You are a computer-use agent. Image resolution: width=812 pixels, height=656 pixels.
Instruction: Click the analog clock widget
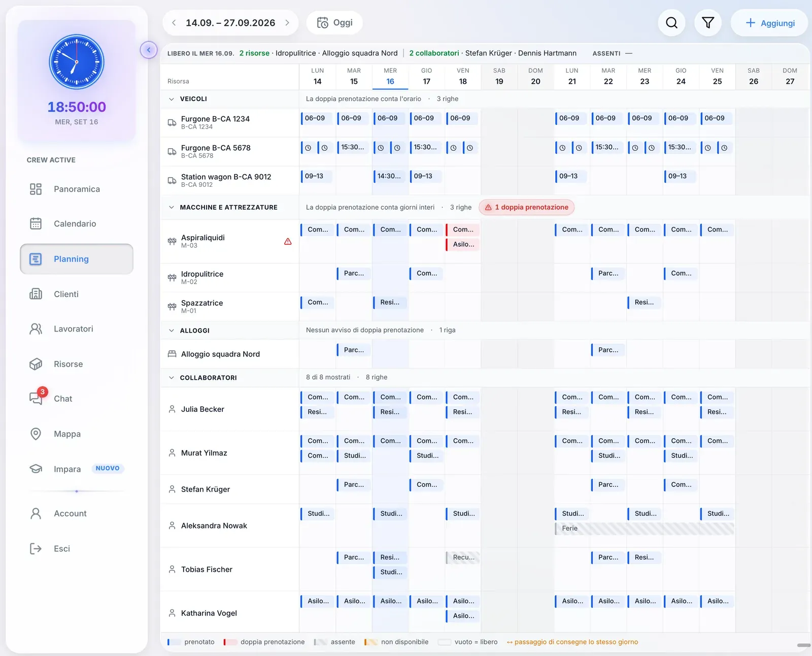(77, 62)
